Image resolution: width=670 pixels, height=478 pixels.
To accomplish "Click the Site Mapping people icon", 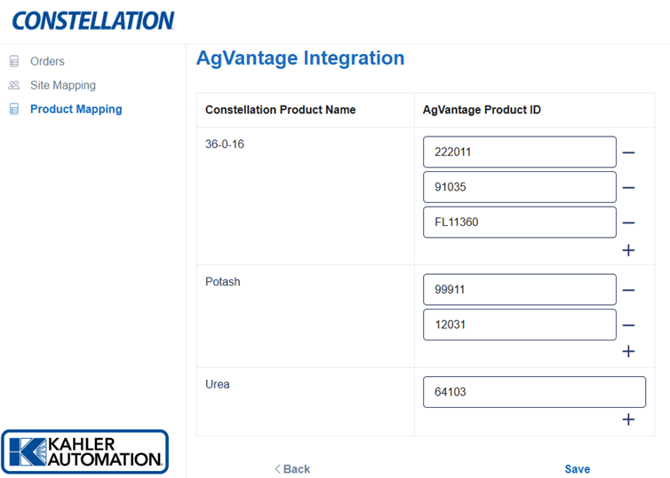I will [x=14, y=85].
